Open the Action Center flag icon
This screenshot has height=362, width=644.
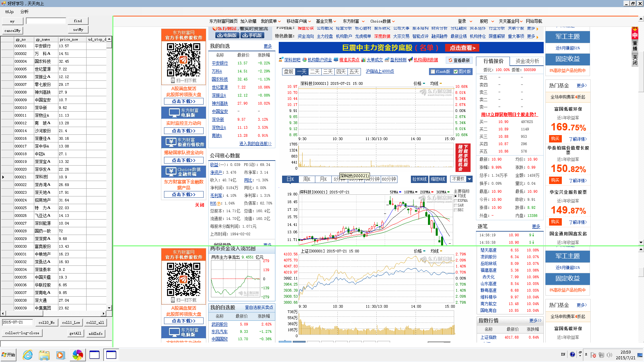(593, 355)
